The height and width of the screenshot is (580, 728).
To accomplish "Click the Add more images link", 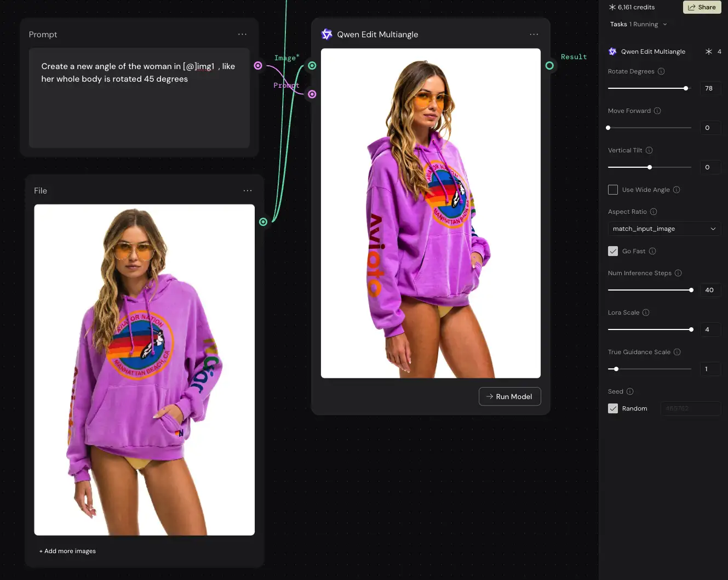I will pyautogui.click(x=67, y=551).
